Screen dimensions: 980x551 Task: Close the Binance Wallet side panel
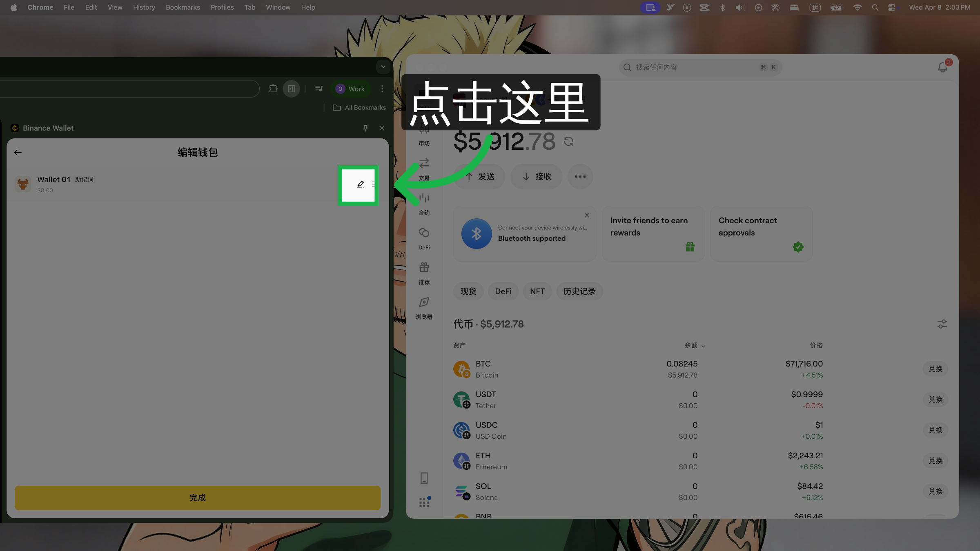click(x=382, y=128)
